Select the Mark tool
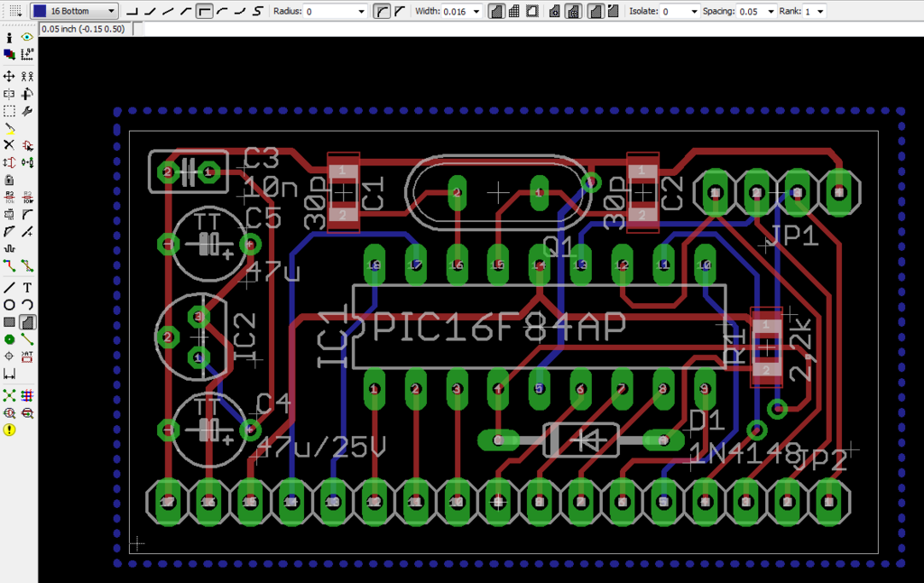 (x=27, y=54)
